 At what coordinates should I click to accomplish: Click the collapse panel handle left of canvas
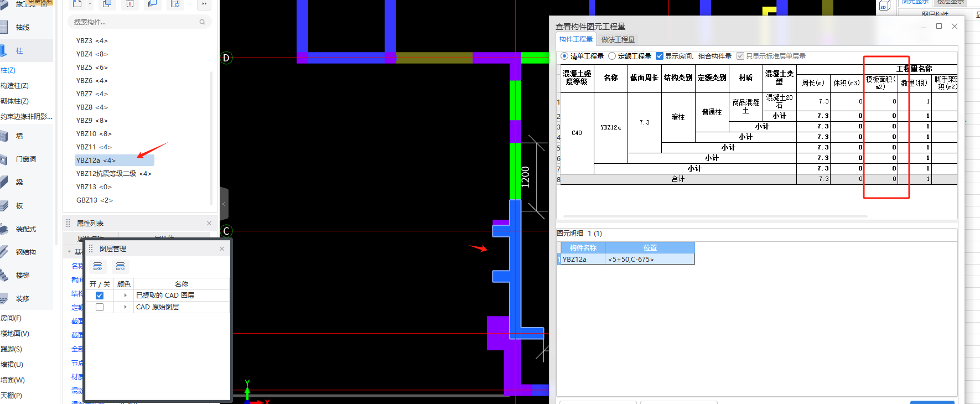[x=224, y=204]
